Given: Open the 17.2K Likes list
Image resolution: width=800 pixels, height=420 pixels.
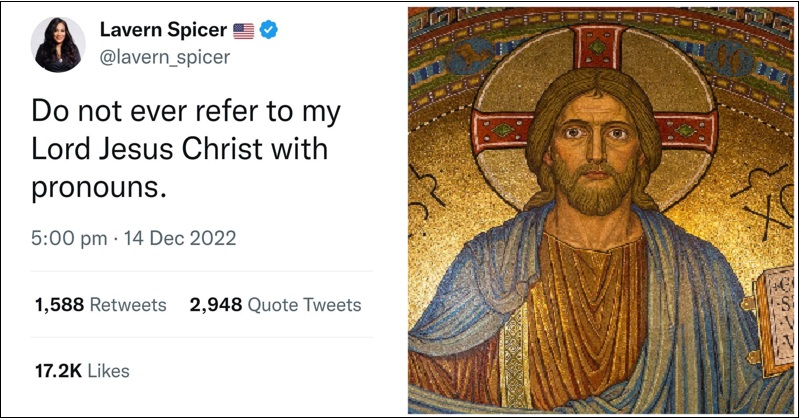Looking at the screenshot, I should [82, 370].
